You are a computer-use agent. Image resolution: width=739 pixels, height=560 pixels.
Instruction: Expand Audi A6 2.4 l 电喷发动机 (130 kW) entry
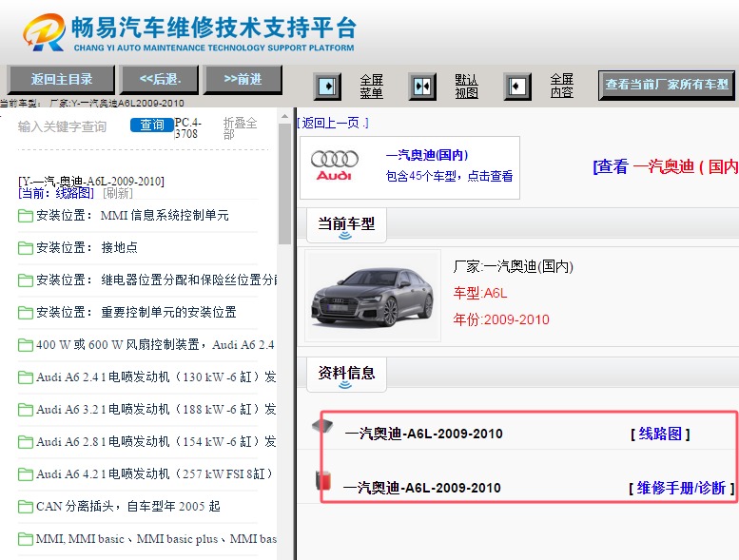pos(156,377)
